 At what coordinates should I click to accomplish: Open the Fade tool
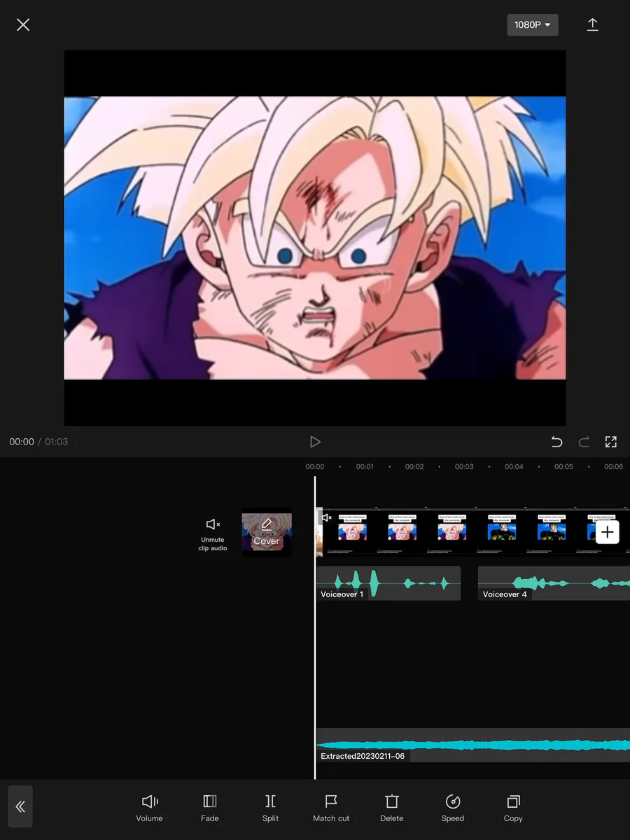pyautogui.click(x=210, y=808)
